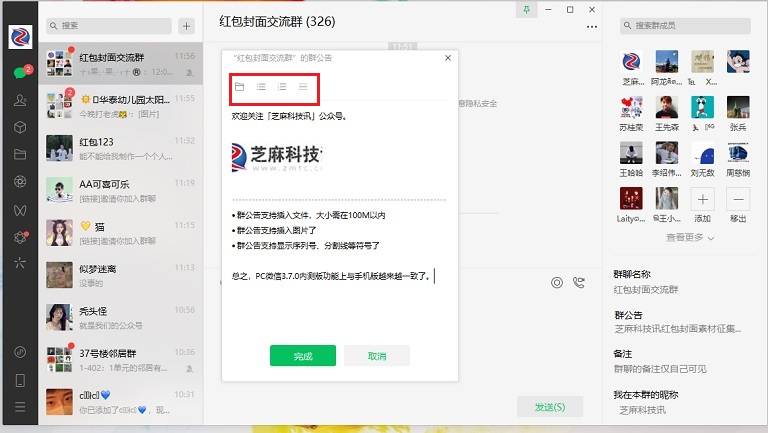
Task: Open Contacts in the left sidebar
Action: 20,100
